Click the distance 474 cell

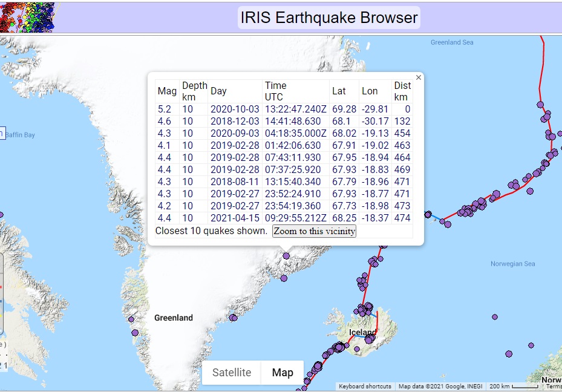click(x=402, y=218)
